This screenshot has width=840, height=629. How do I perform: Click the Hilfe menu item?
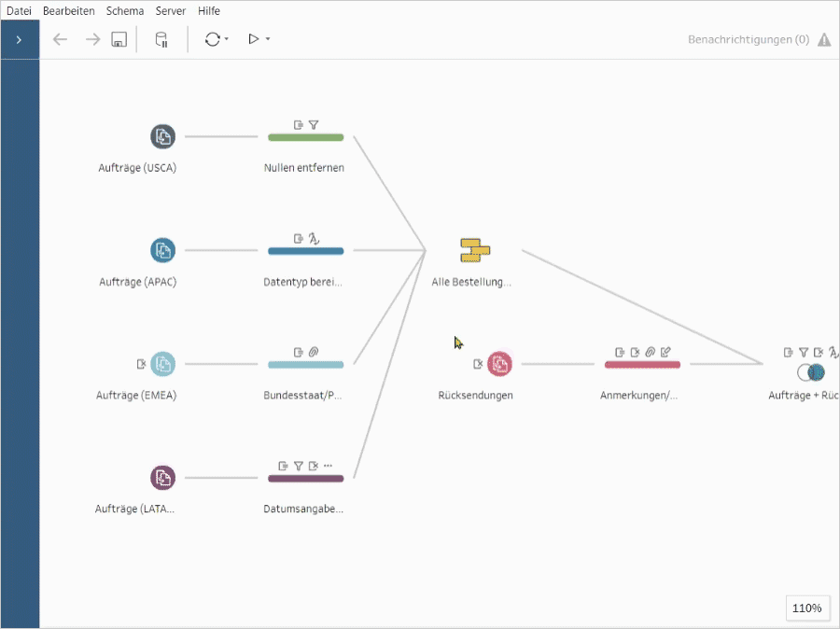pyautogui.click(x=209, y=10)
